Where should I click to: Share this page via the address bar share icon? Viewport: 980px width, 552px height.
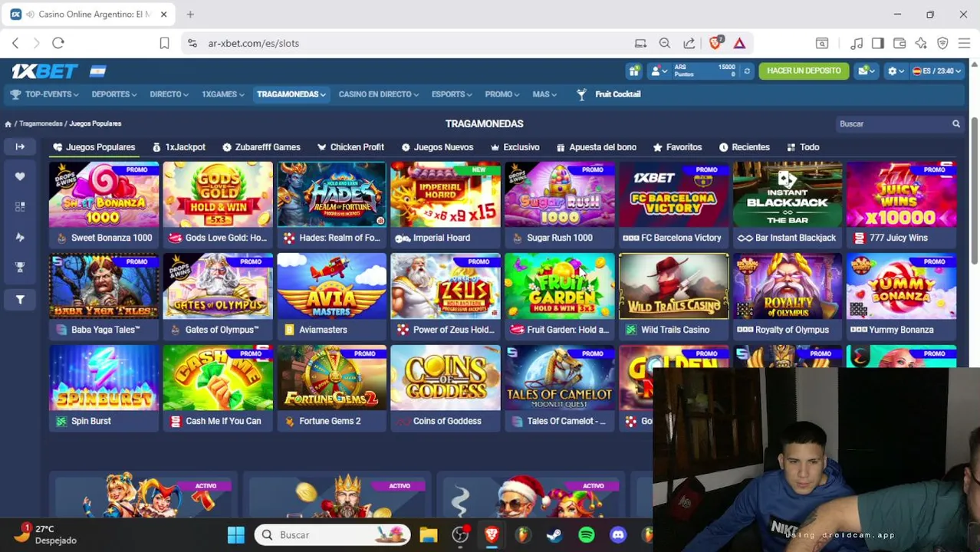689,43
